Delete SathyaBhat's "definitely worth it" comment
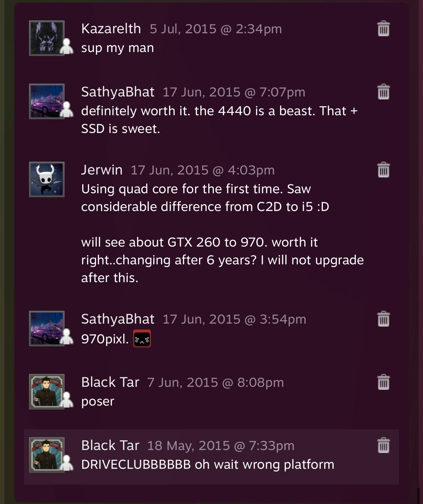This screenshot has width=423, height=504. click(x=383, y=92)
